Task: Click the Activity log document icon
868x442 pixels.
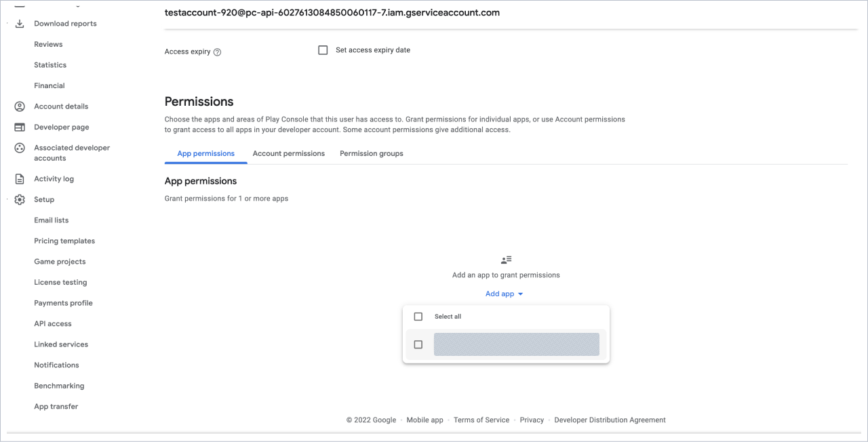Action: [20, 179]
